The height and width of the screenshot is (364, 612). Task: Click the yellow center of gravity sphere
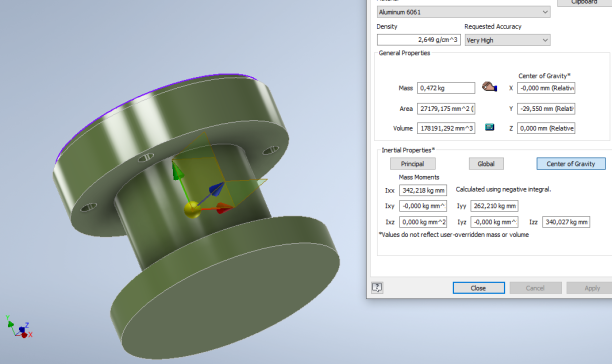point(192,210)
